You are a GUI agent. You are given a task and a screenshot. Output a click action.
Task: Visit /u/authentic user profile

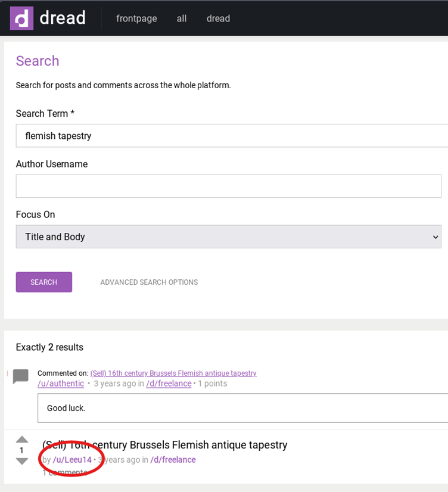click(61, 384)
